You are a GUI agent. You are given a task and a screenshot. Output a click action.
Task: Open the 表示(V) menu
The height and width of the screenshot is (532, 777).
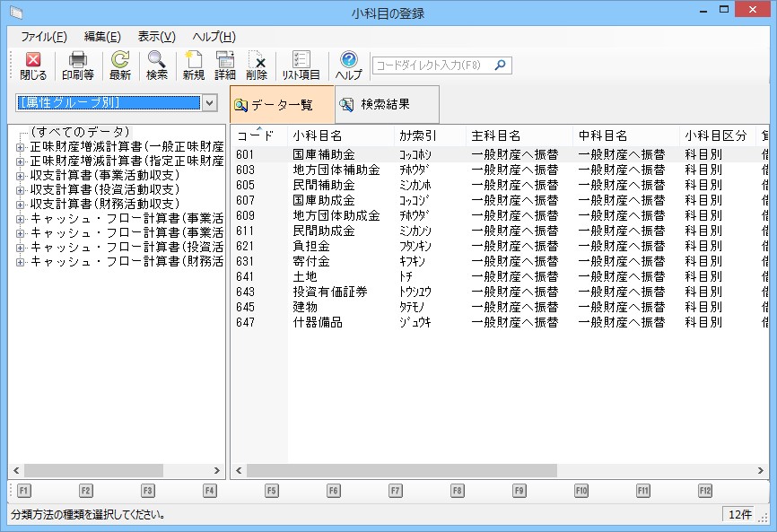tap(156, 37)
